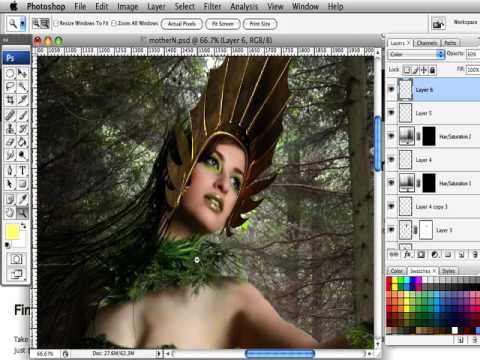Image resolution: width=480 pixels, height=360 pixels.
Task: Select the History Brush tool
Action: pyautogui.click(x=22, y=128)
